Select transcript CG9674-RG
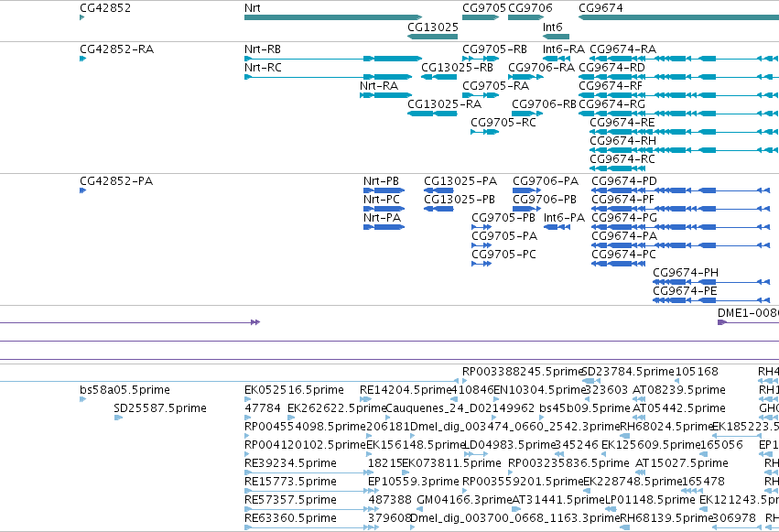The image size is (779, 532). tap(678, 114)
